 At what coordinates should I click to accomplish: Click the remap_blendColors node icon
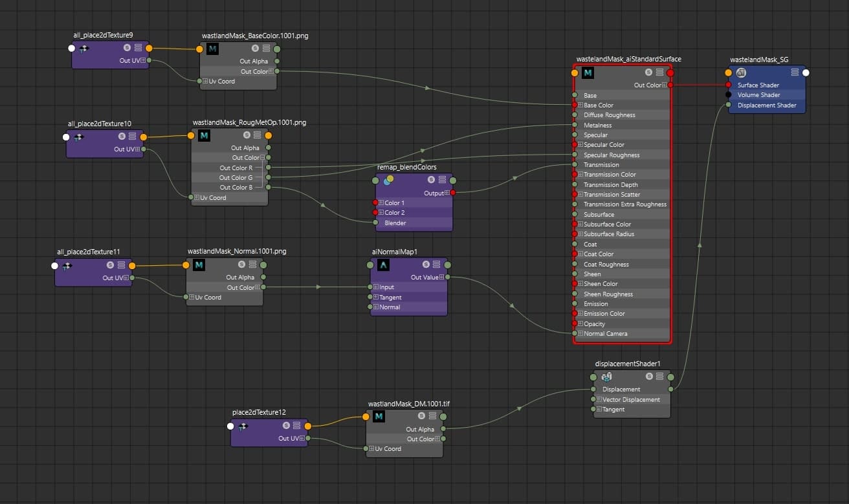[388, 181]
